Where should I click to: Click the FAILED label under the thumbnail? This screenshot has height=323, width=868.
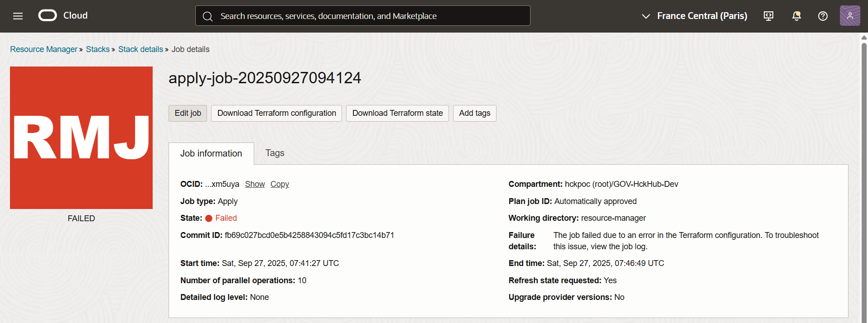[82, 218]
